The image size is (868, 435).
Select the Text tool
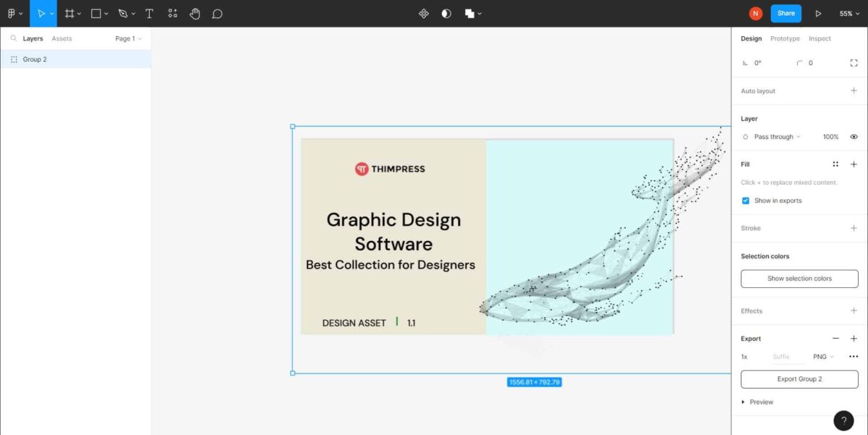pyautogui.click(x=149, y=13)
